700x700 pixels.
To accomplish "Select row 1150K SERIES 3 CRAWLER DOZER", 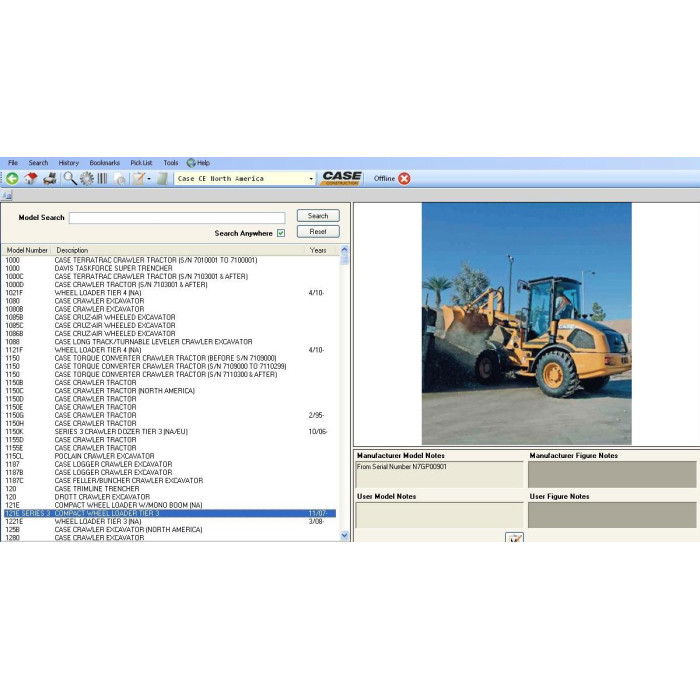I will point(170,432).
